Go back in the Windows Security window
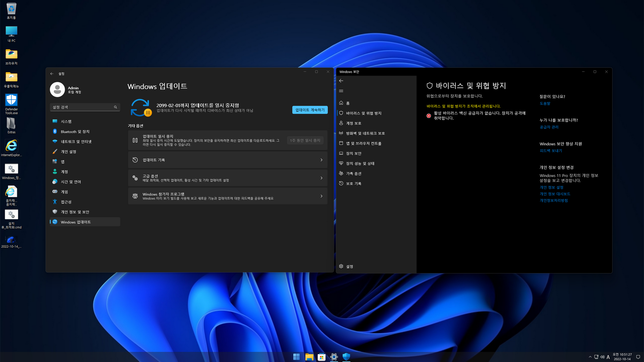Screen dimensions: 644x362 pyautogui.click(x=341, y=81)
